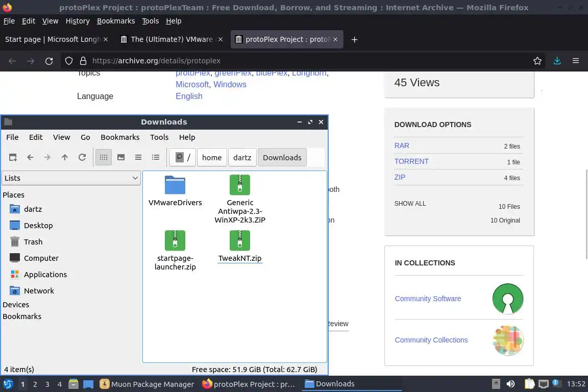The height and width of the screenshot is (392, 588).
Task: Open taskbar volume control
Action: (511, 384)
